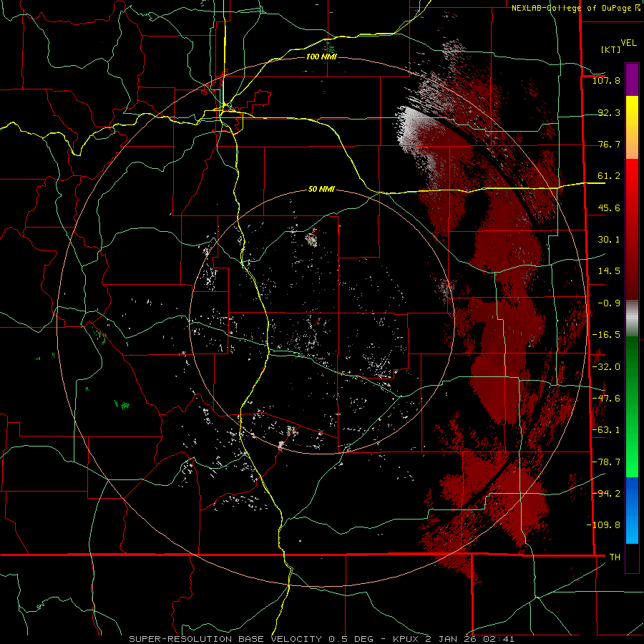Image resolution: width=644 pixels, height=644 pixels.
Task: Click the 45.6 scale value
Action: coord(609,208)
